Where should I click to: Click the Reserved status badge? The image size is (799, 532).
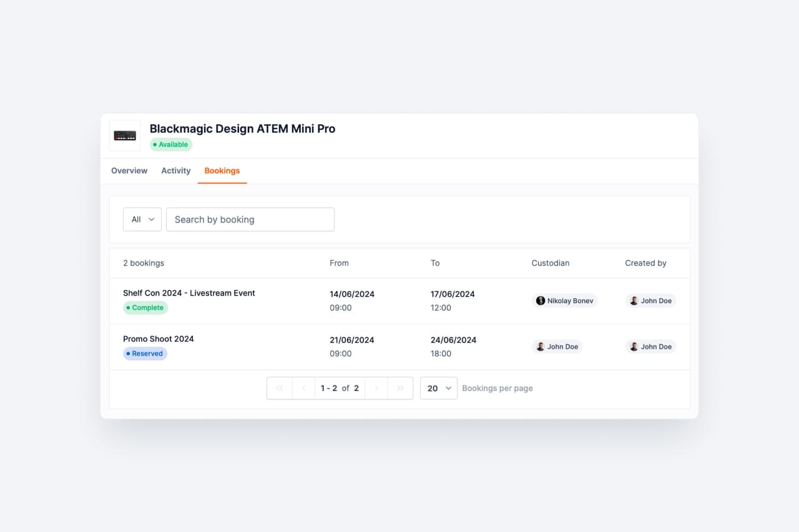(x=145, y=354)
